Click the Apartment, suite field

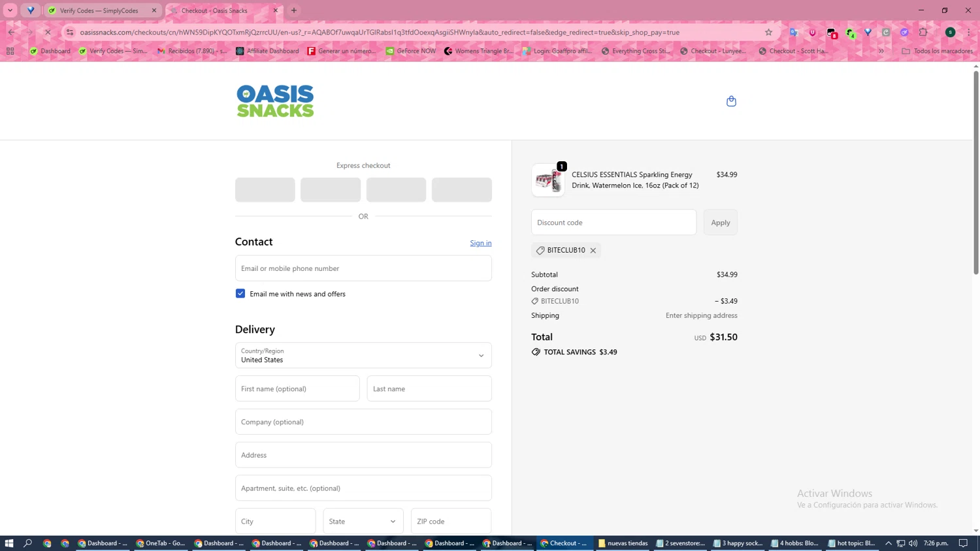pos(363,488)
